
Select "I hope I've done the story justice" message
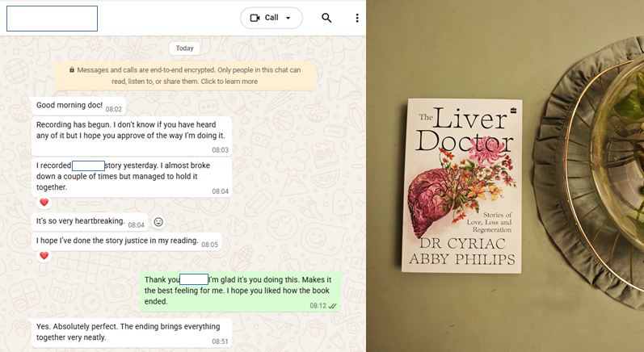[x=127, y=241]
